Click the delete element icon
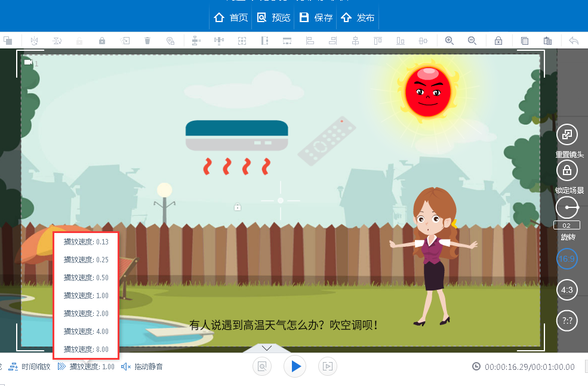The image size is (588, 386). 147,41
